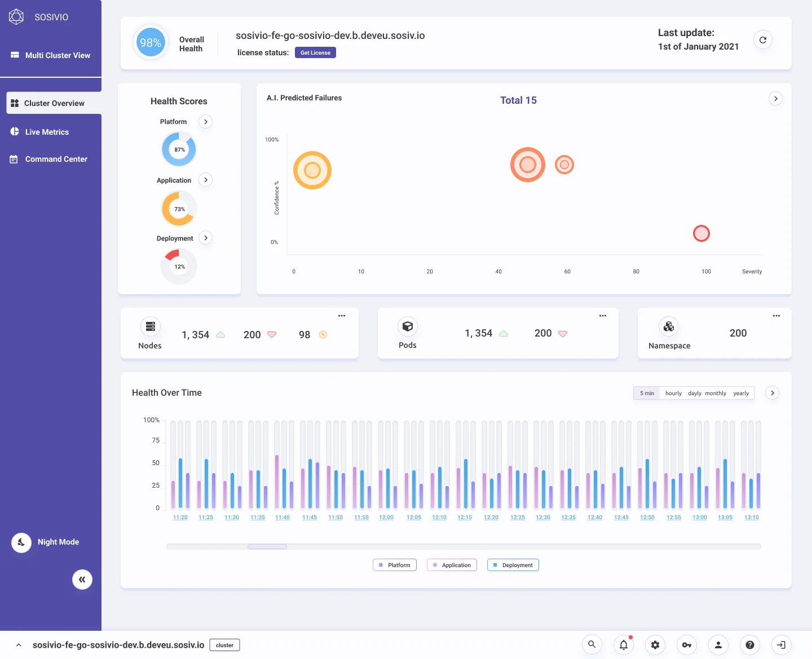Image resolution: width=812 pixels, height=659 pixels.
Task: Toggle Application legend series
Action: [x=452, y=565]
